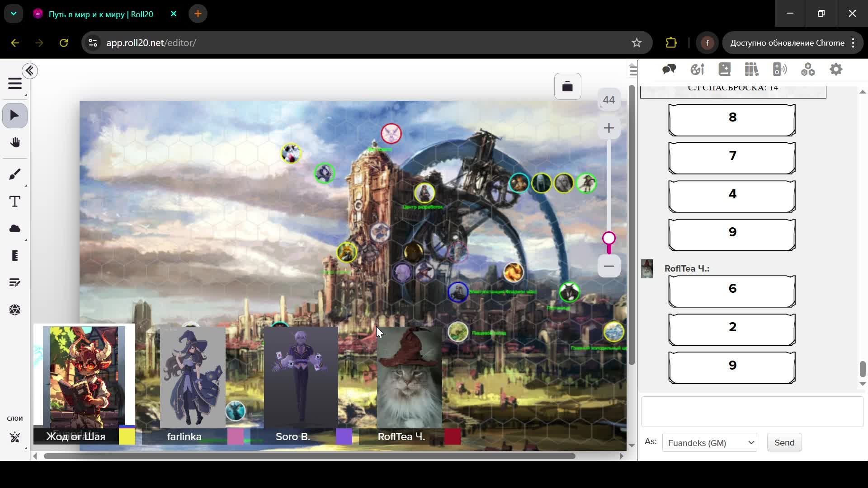The height and width of the screenshot is (488, 868).
Task: Expand the 'As: Fuandeks (GM)' dropdown
Action: (709, 443)
